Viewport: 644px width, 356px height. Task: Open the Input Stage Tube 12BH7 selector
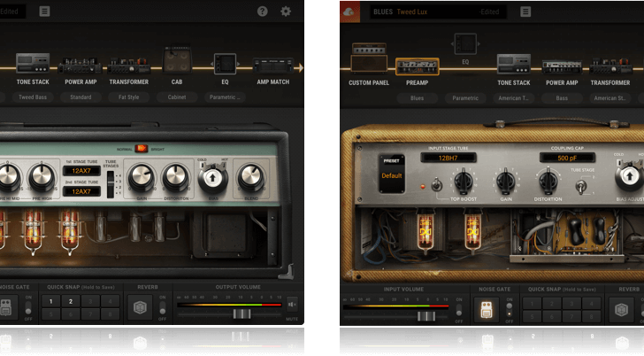[x=448, y=158]
